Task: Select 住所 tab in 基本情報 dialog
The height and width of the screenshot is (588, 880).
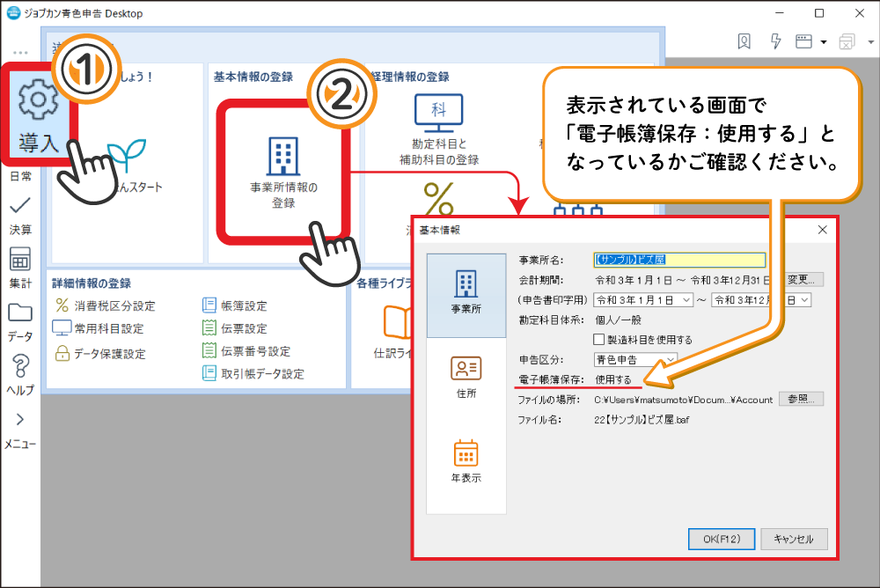Action: [x=466, y=378]
